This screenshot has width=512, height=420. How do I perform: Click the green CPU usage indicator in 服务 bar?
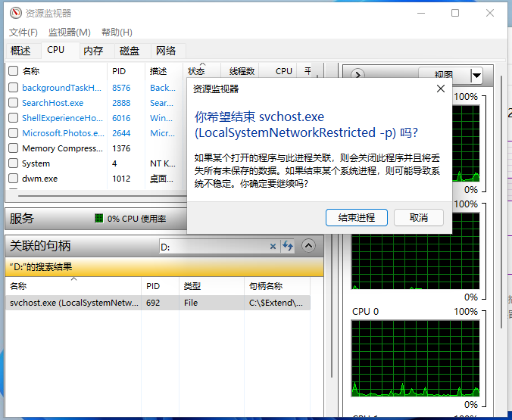[x=98, y=219]
